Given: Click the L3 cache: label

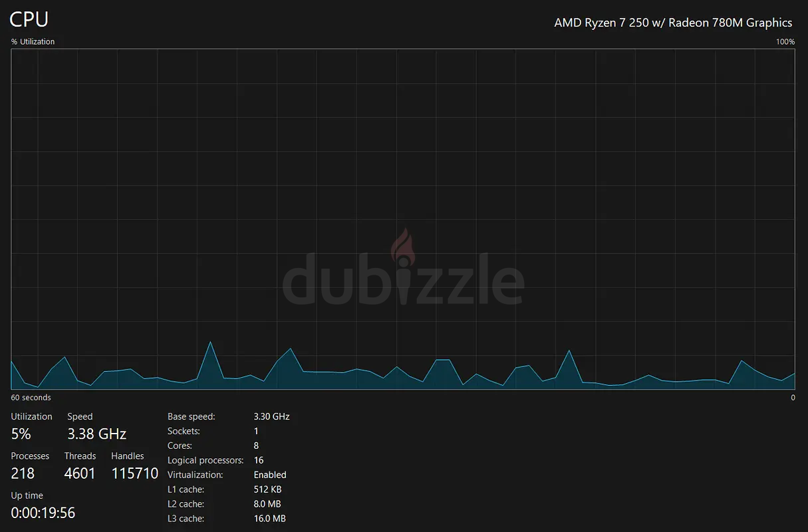Looking at the screenshot, I should point(186,519).
